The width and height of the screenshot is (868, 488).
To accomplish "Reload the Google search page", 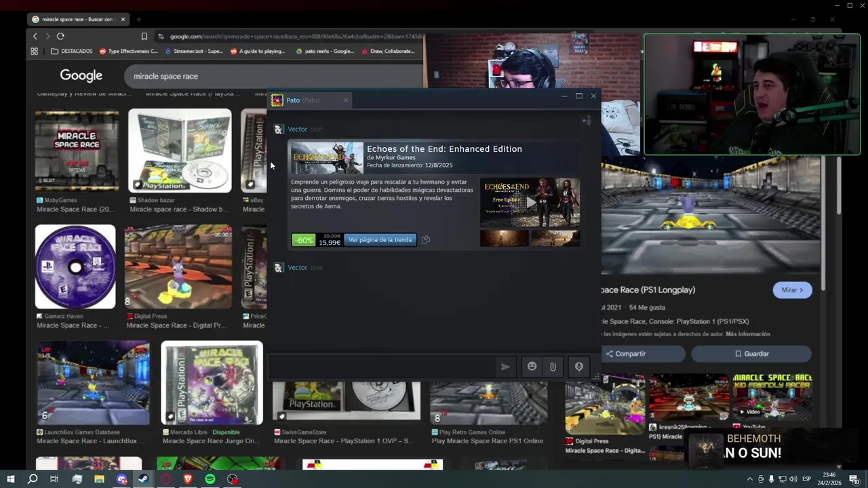I will pos(60,36).
